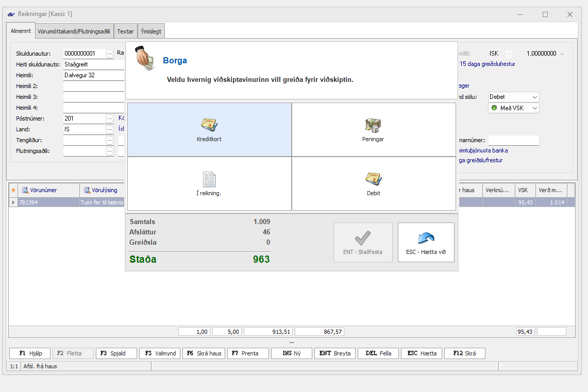Viewport: 588px width, 392px height.
Task: Click the F12 Skrá button
Action: (x=464, y=353)
